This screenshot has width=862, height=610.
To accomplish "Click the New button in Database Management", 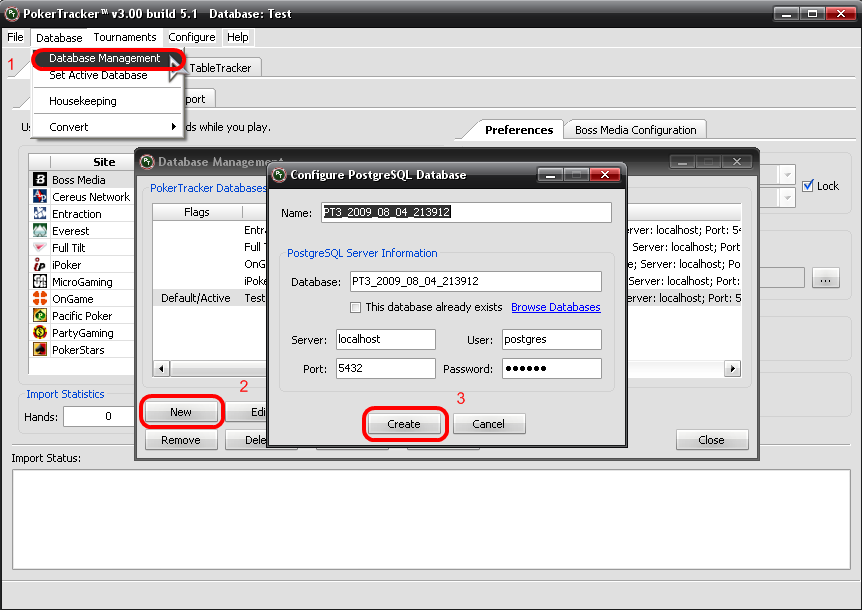I will click(181, 412).
